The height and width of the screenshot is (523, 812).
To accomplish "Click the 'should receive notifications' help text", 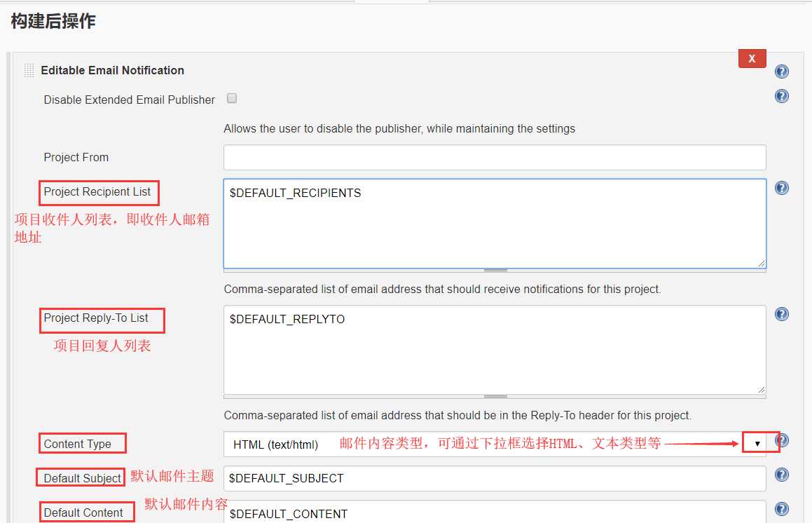I will pyautogui.click(x=442, y=290).
